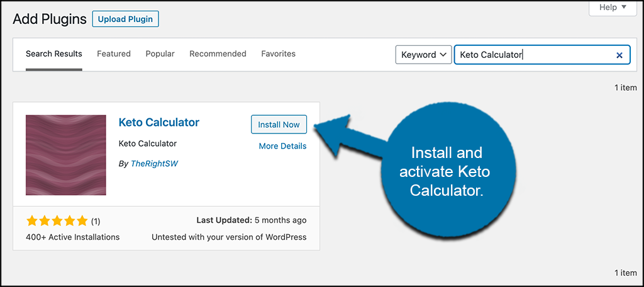Select 'Untested with your version of WordPress' text
The width and height of the screenshot is (644, 287).
pyautogui.click(x=229, y=237)
